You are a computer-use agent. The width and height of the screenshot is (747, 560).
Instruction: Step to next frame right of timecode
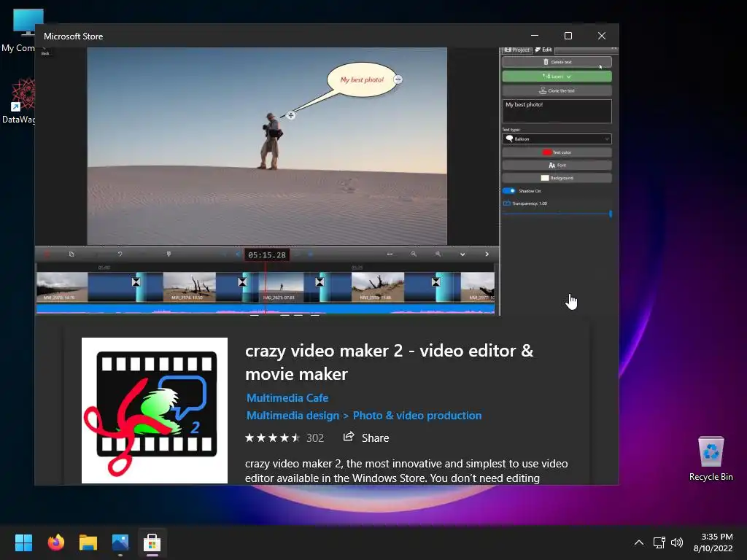click(310, 254)
